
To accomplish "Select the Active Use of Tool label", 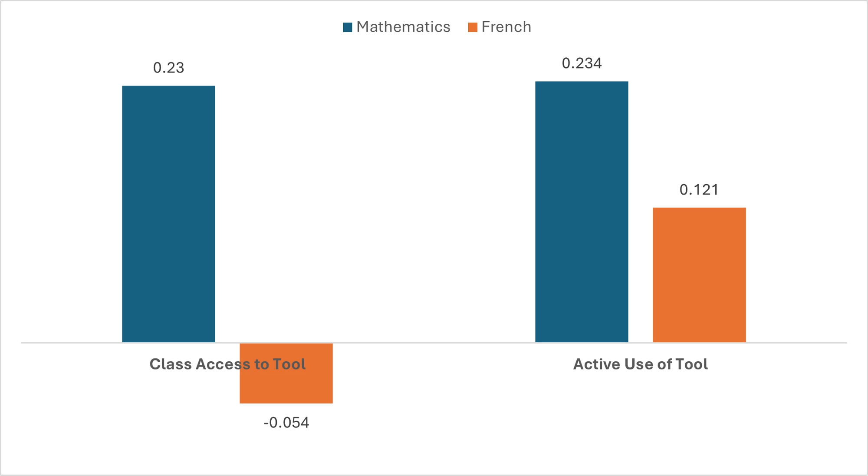I will click(x=640, y=364).
